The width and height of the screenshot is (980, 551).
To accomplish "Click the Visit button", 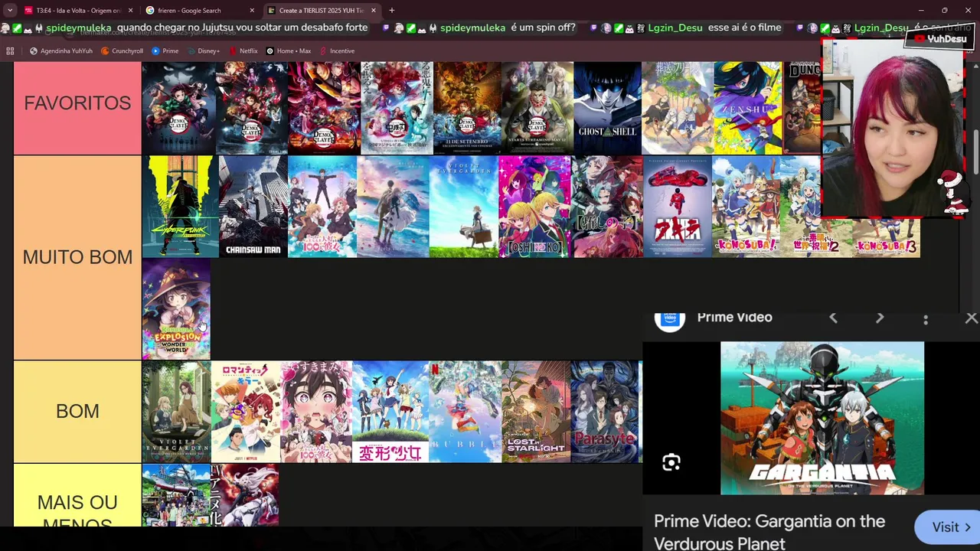I will [948, 527].
